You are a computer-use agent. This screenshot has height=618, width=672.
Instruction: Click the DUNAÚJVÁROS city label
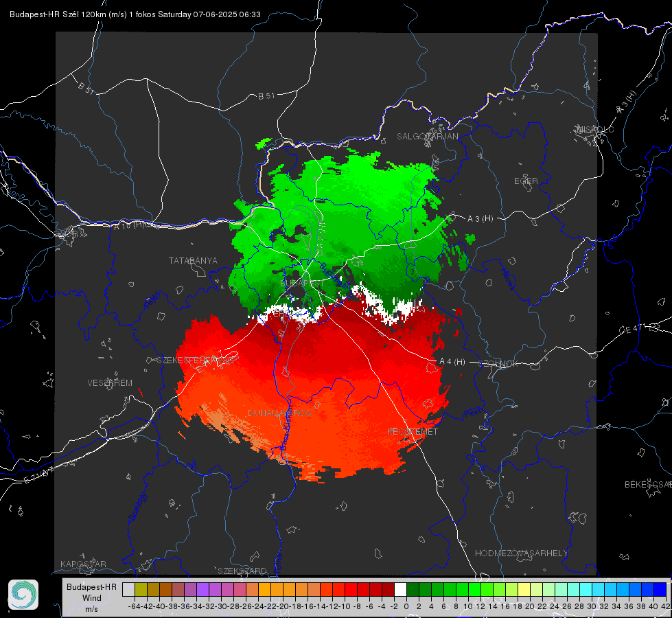click(280, 413)
